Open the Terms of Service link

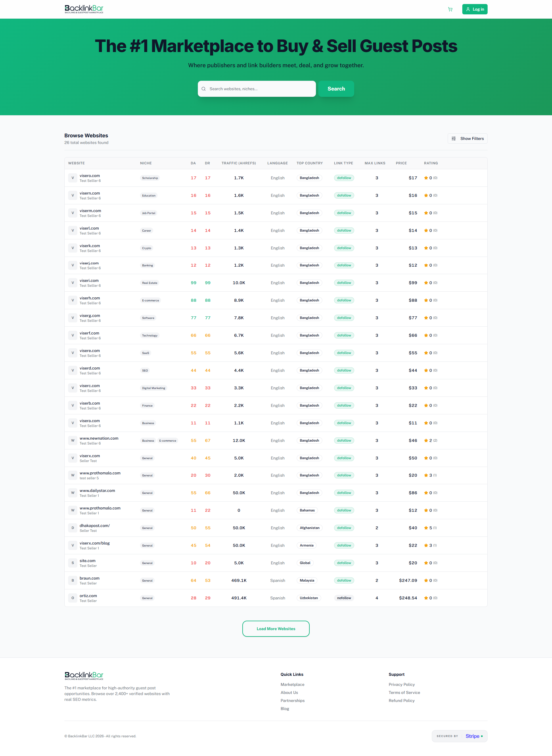404,692
